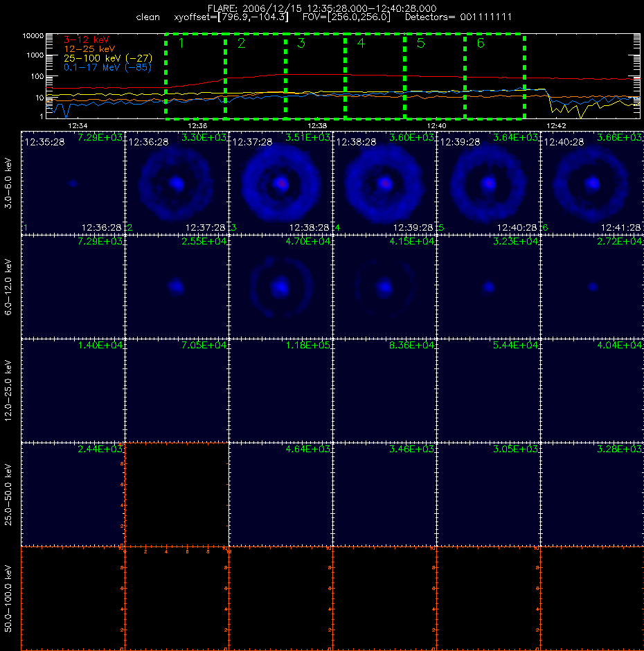Select the '12:38' time axis label
This screenshot has height=651, width=644.
click(x=317, y=125)
